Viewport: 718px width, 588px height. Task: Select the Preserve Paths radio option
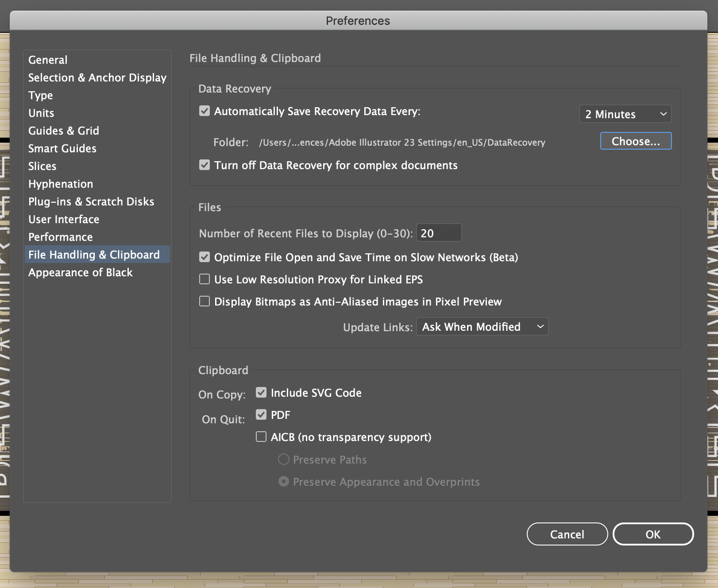click(x=283, y=459)
